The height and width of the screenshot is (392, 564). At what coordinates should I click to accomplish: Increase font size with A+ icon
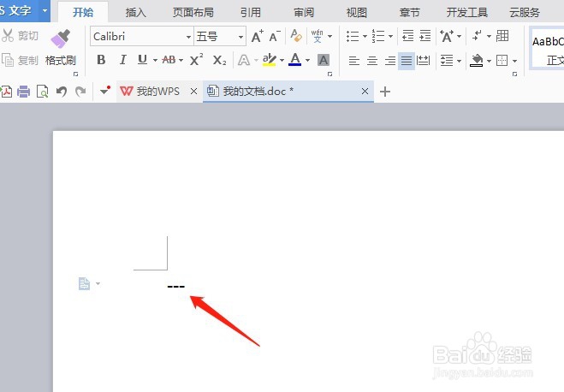click(x=258, y=36)
